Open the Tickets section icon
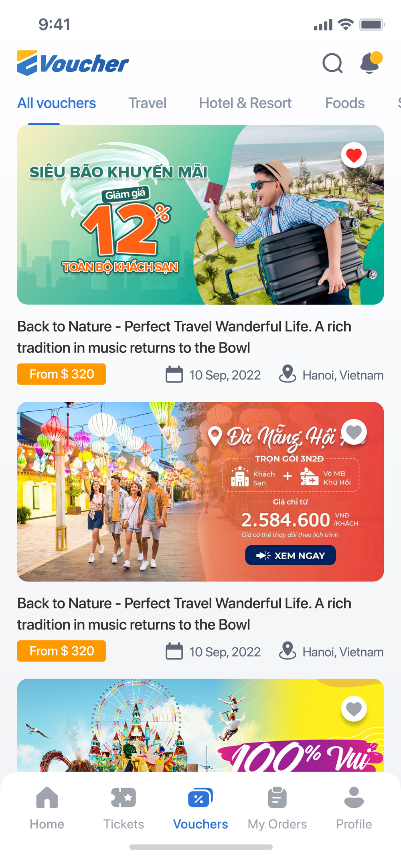Image resolution: width=401 pixels, height=868 pixels. (x=124, y=797)
